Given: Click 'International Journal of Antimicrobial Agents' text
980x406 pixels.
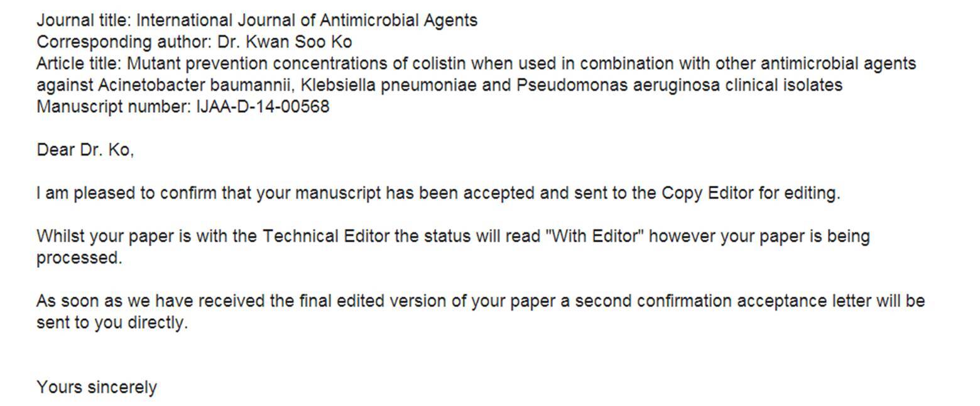Looking at the screenshot, I should tap(307, 21).
